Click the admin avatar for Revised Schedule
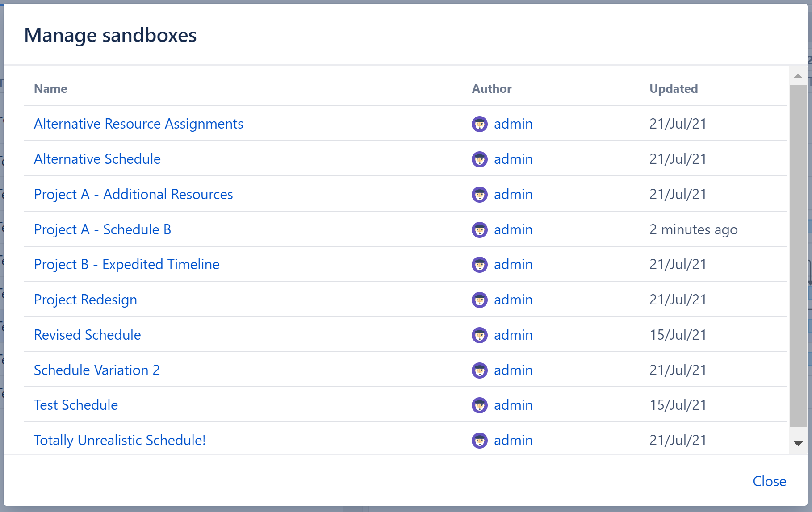 pyautogui.click(x=480, y=335)
